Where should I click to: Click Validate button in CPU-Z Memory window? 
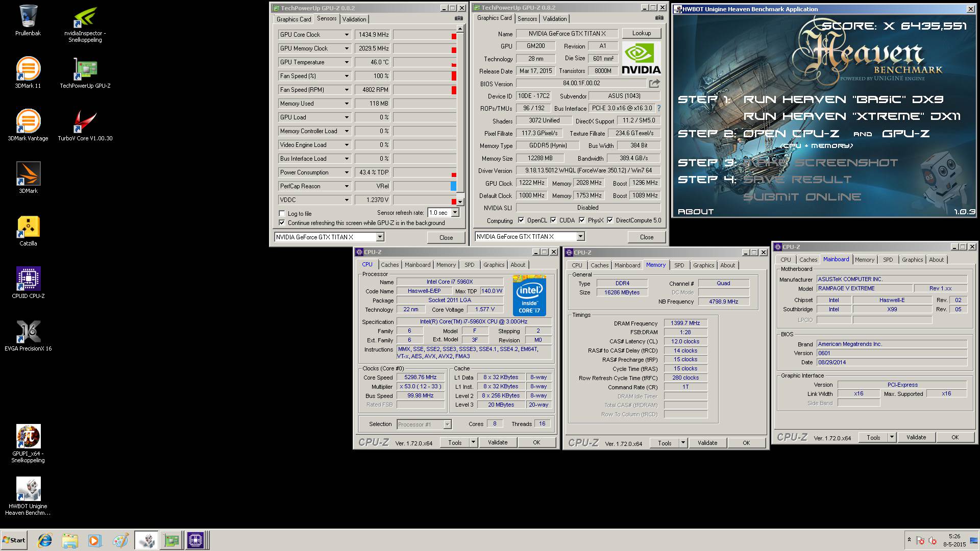click(707, 443)
